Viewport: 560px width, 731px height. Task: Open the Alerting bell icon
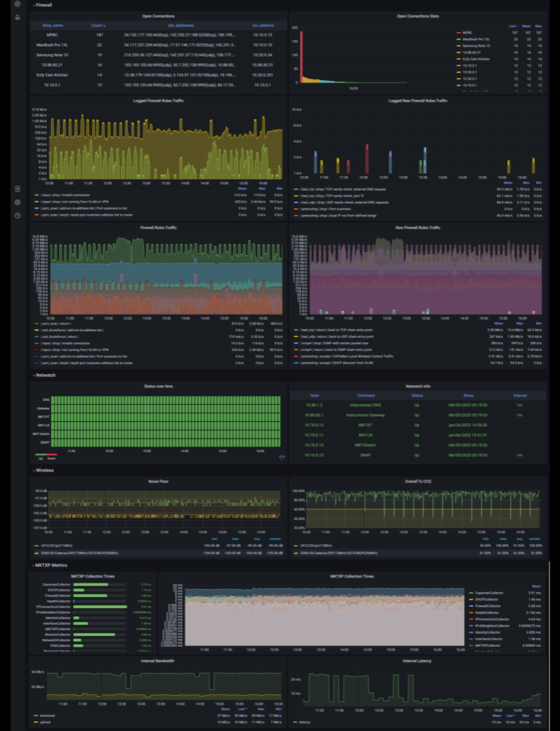click(x=18, y=18)
